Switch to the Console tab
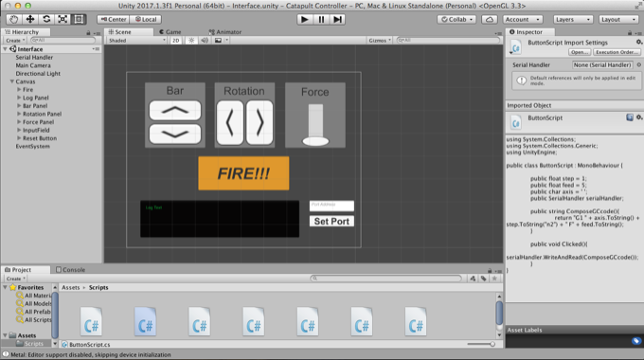This screenshot has height=360, width=644. point(71,270)
